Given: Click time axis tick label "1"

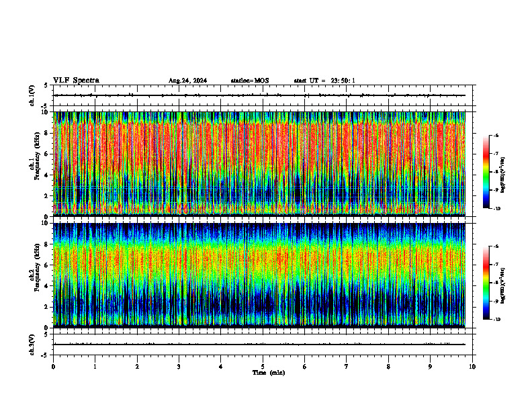Looking at the screenshot, I should pos(95,367).
